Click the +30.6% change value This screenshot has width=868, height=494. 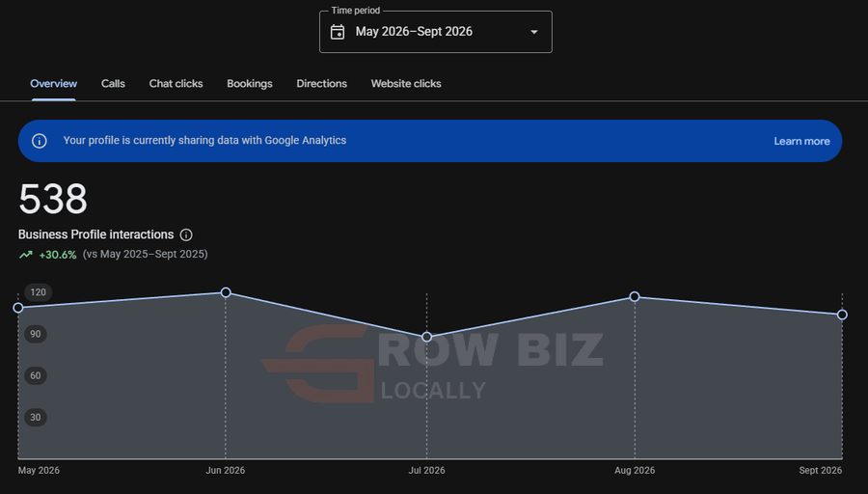coord(58,255)
